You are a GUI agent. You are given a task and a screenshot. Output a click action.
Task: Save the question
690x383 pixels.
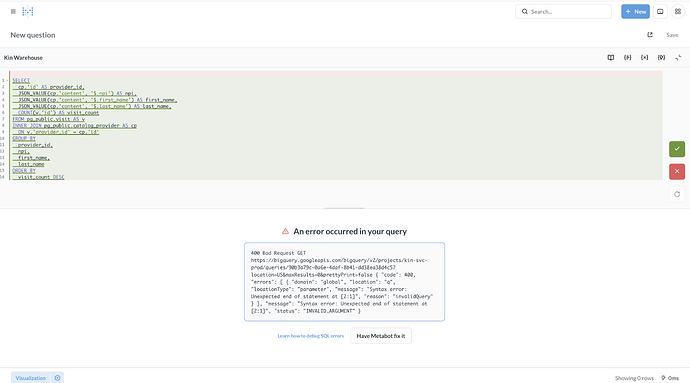[x=672, y=35]
